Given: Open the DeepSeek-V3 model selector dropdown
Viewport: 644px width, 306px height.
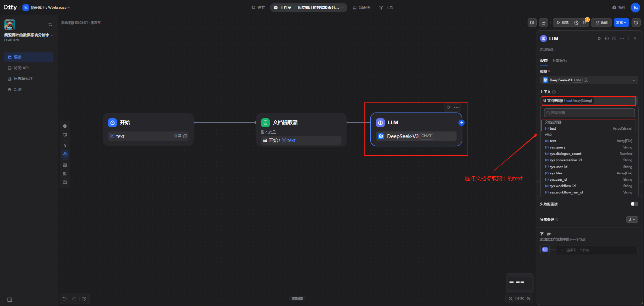Looking at the screenshot, I should [x=589, y=80].
